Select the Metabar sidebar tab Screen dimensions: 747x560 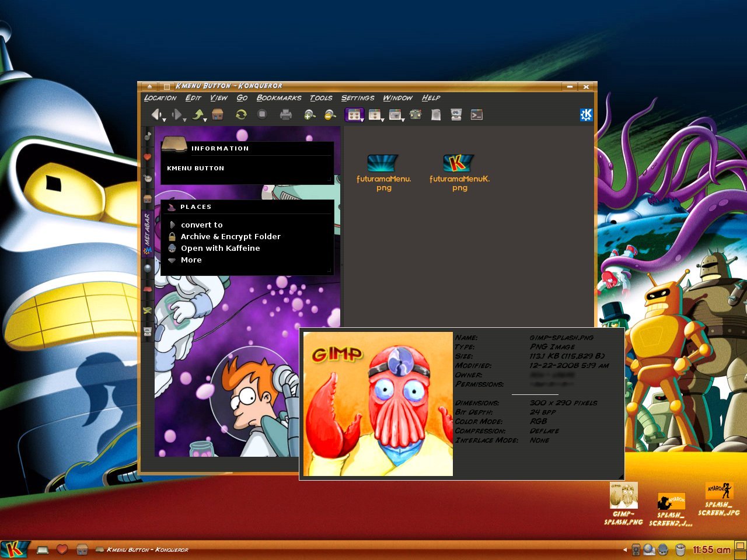[148, 235]
